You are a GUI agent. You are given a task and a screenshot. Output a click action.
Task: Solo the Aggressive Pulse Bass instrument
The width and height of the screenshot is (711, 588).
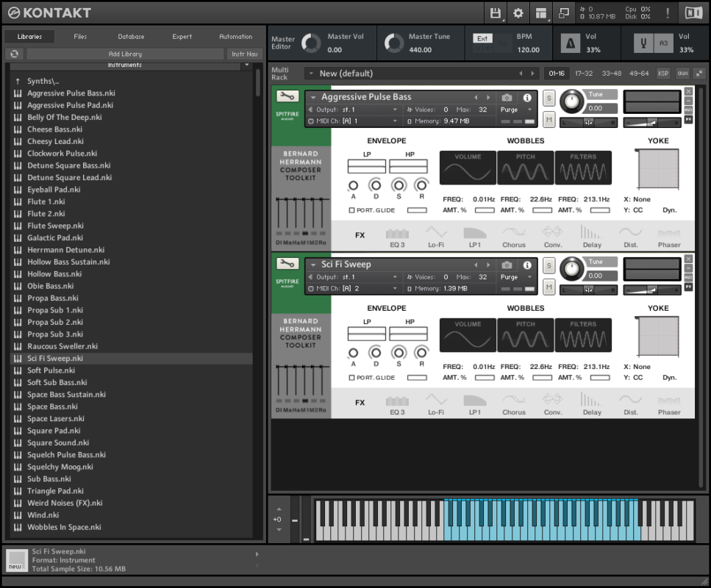click(549, 98)
